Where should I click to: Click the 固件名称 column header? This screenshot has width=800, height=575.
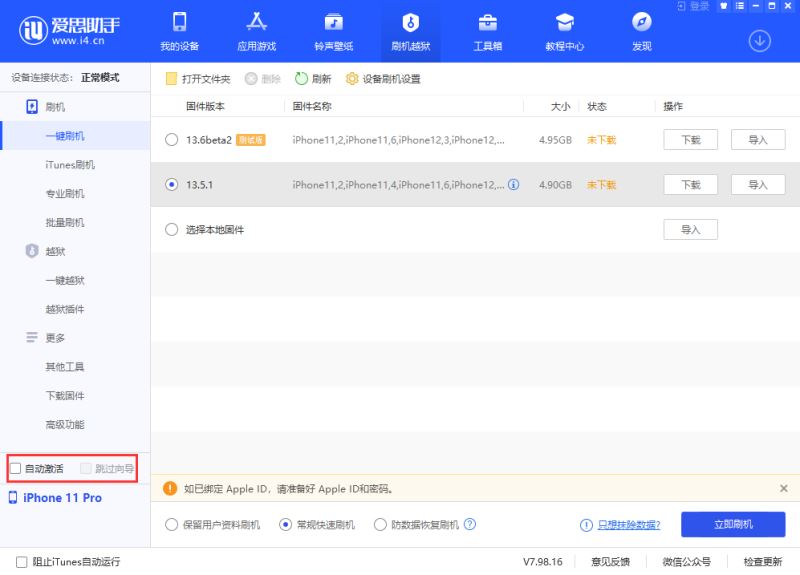(x=312, y=106)
